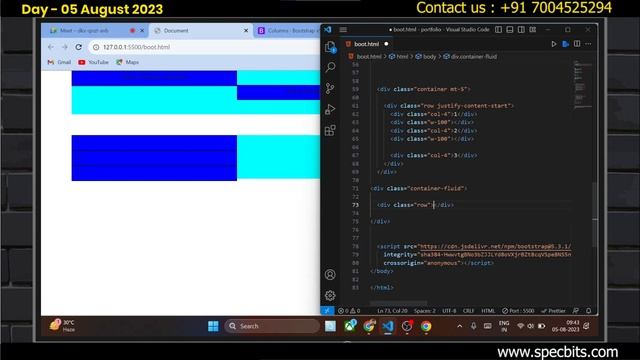The width and height of the screenshot is (640, 360).
Task: Click the Port: 5500 Live Server item
Action: pos(518,311)
